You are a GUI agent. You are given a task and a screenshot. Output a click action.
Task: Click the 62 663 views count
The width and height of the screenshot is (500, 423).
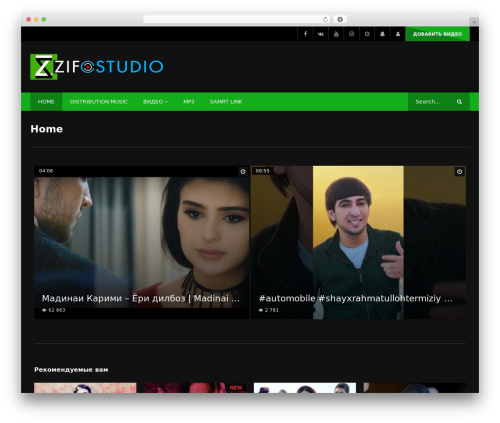coord(54,310)
